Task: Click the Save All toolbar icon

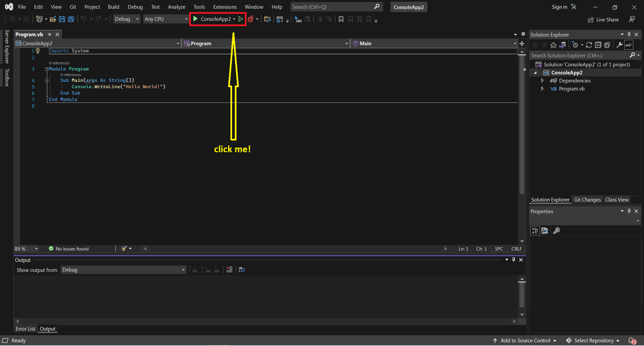Action: click(71, 19)
